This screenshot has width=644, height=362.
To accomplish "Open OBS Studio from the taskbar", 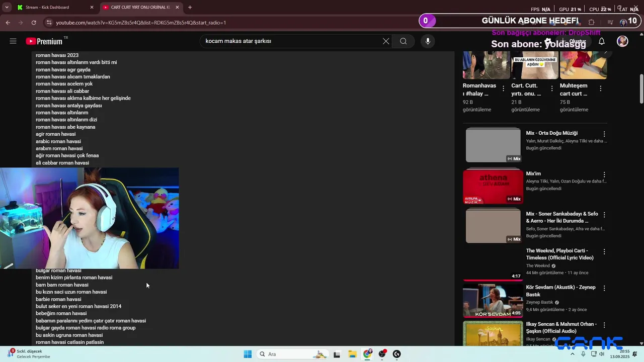I will tap(382, 354).
